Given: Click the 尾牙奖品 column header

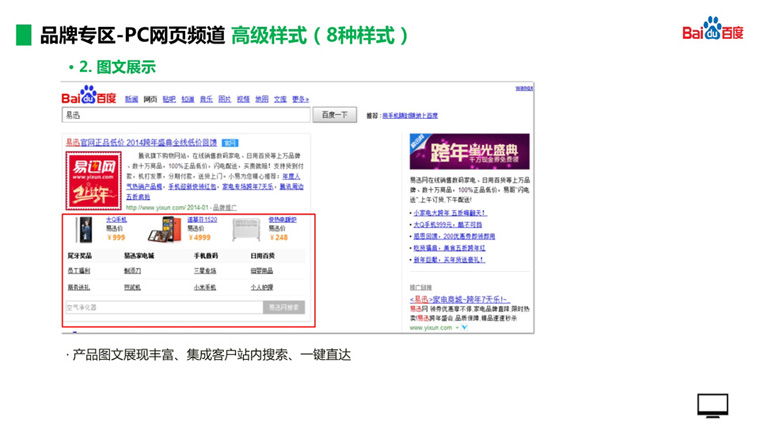Looking at the screenshot, I should pos(79,255).
